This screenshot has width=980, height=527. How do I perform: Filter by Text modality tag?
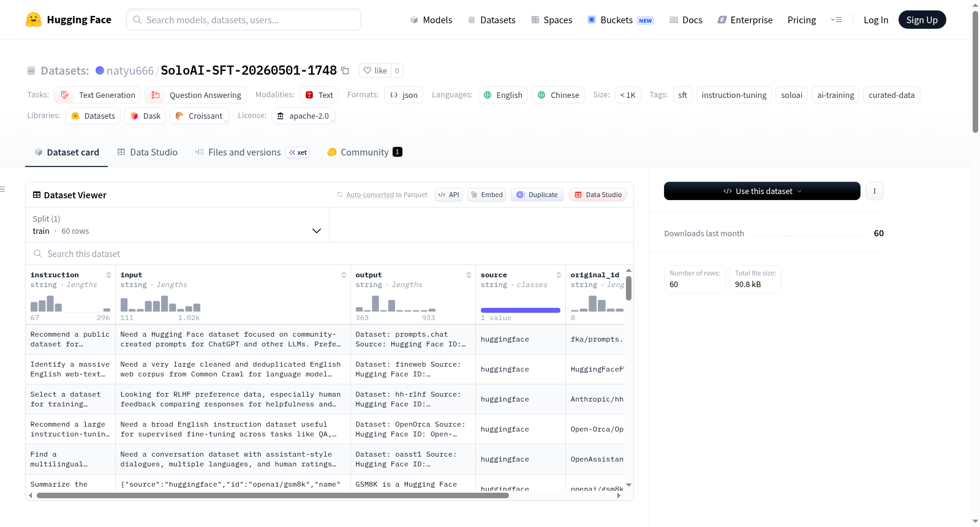pyautogui.click(x=319, y=95)
